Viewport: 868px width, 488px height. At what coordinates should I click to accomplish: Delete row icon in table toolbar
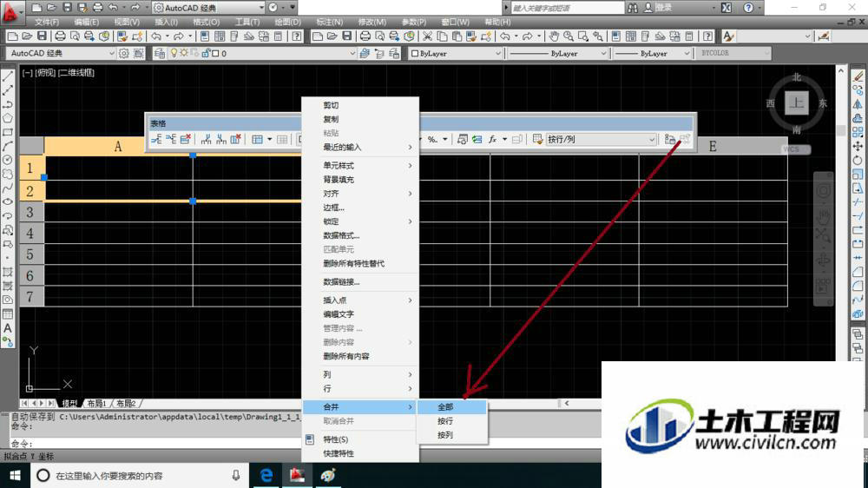186,139
